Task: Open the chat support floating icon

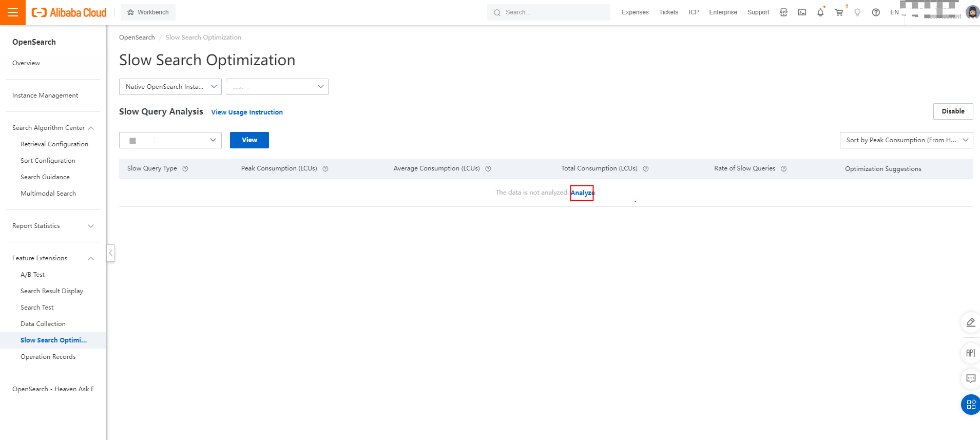Action: click(x=970, y=379)
